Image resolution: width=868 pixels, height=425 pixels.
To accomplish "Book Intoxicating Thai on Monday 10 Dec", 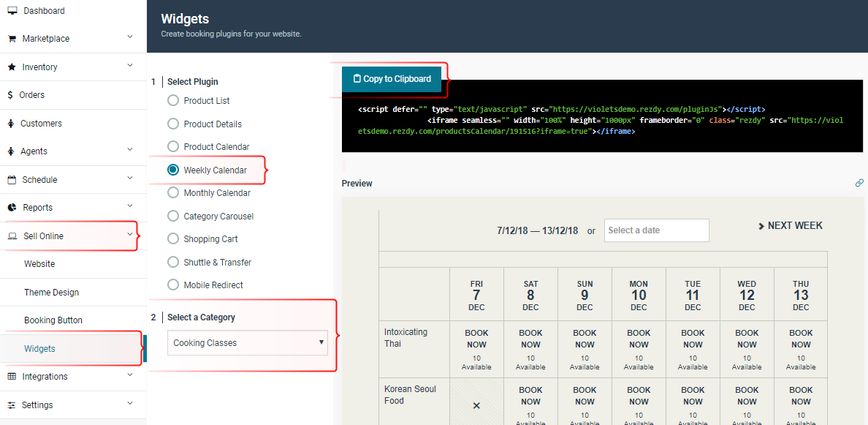I will click(639, 339).
